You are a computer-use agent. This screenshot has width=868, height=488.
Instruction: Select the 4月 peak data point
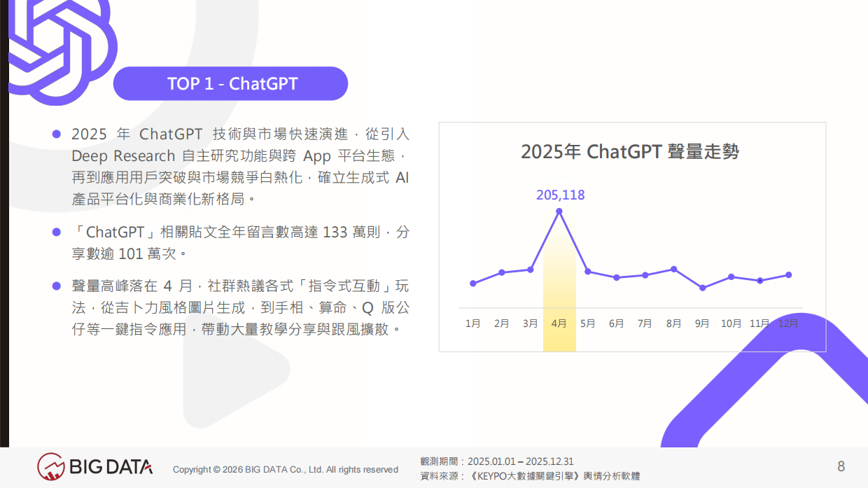click(559, 211)
